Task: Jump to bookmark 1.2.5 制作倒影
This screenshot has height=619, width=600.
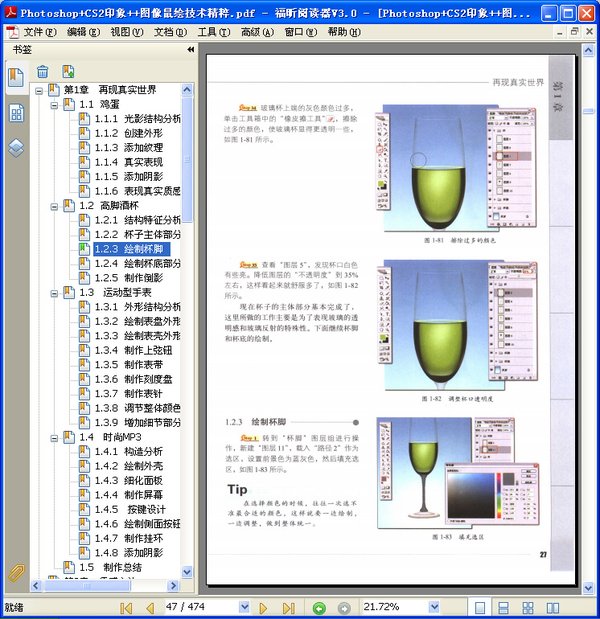Action: tap(129, 278)
